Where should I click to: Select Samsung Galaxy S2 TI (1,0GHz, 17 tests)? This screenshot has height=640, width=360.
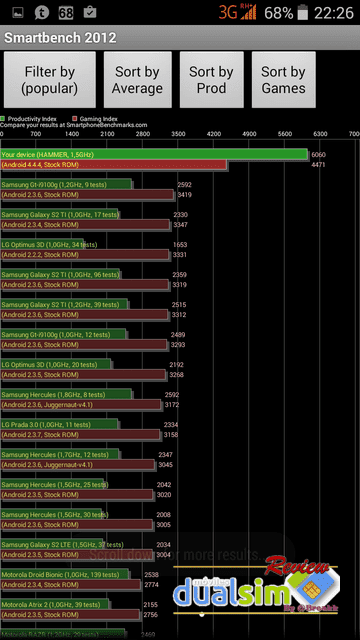click(x=59, y=215)
